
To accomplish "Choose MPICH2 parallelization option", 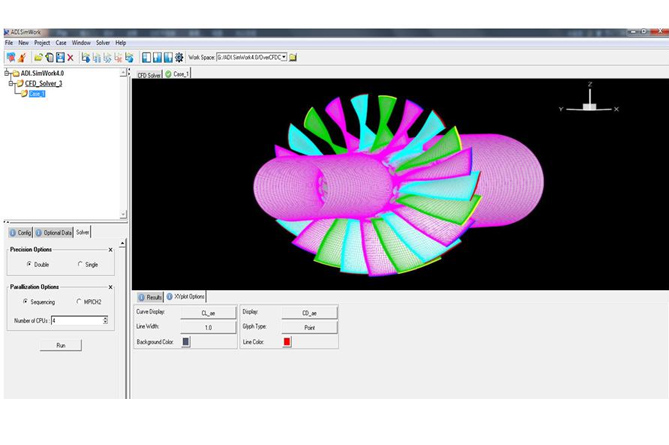I will pos(80,301).
